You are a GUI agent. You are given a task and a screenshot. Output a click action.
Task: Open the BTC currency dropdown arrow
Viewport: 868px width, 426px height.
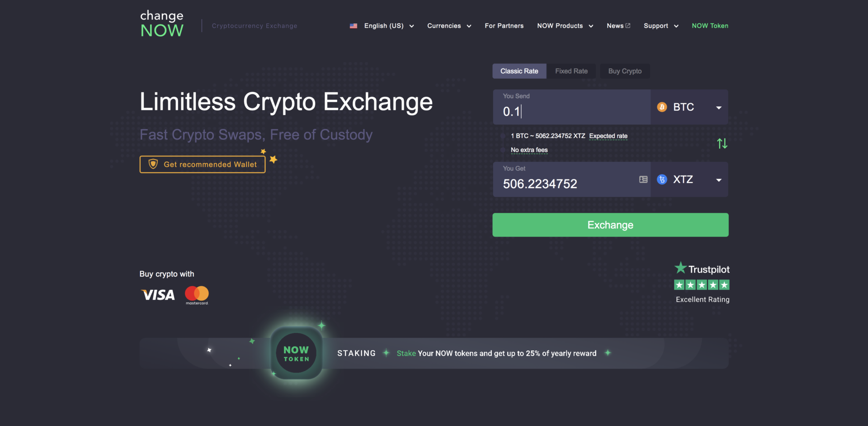(x=719, y=108)
